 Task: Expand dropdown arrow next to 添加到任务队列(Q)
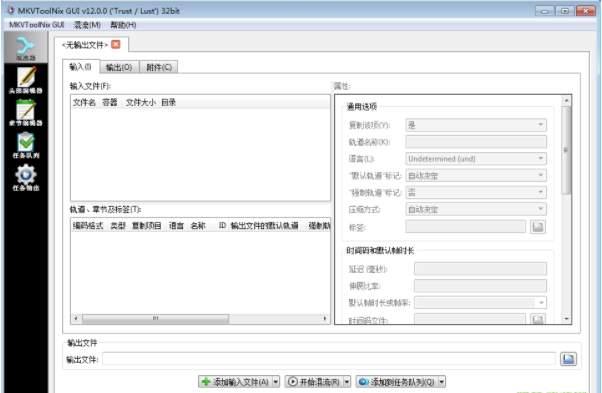(x=442, y=381)
